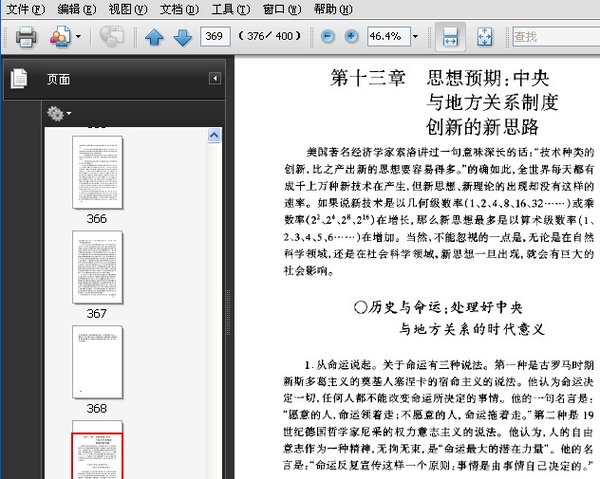The height and width of the screenshot is (479, 600).
Task: Click the previous page up arrow
Action: pyautogui.click(x=154, y=38)
